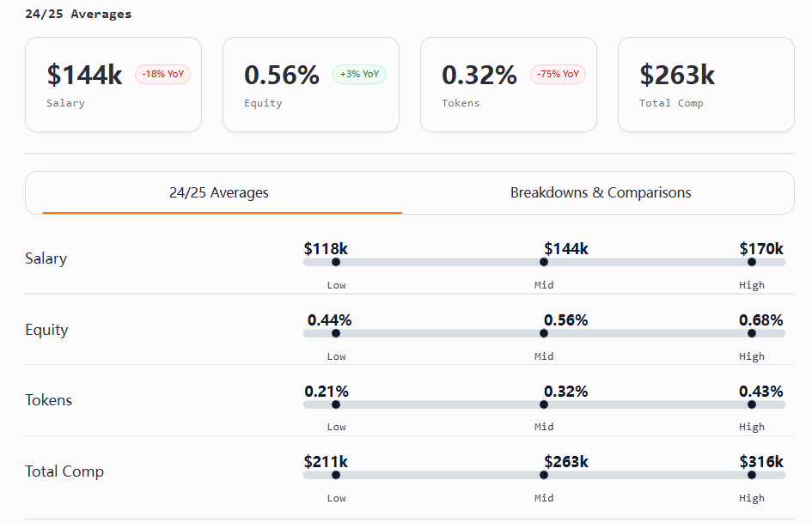The width and height of the screenshot is (812, 523).
Task: Select the Equity mid marker at 0.56%
Action: coord(544,333)
